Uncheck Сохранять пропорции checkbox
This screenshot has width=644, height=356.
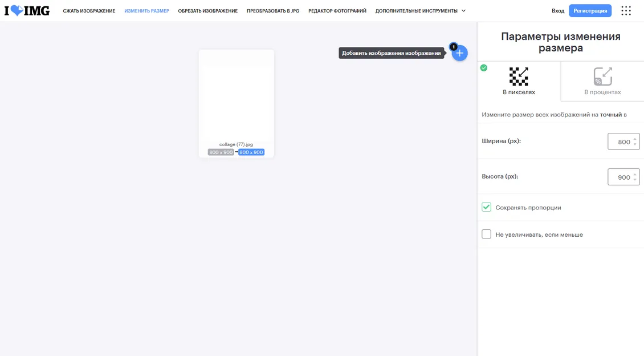click(486, 207)
